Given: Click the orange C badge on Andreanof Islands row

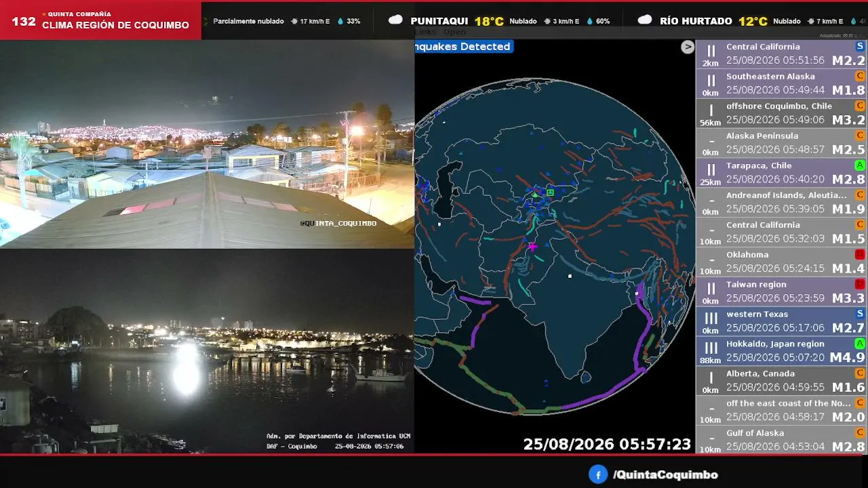Looking at the screenshot, I should tap(860, 195).
